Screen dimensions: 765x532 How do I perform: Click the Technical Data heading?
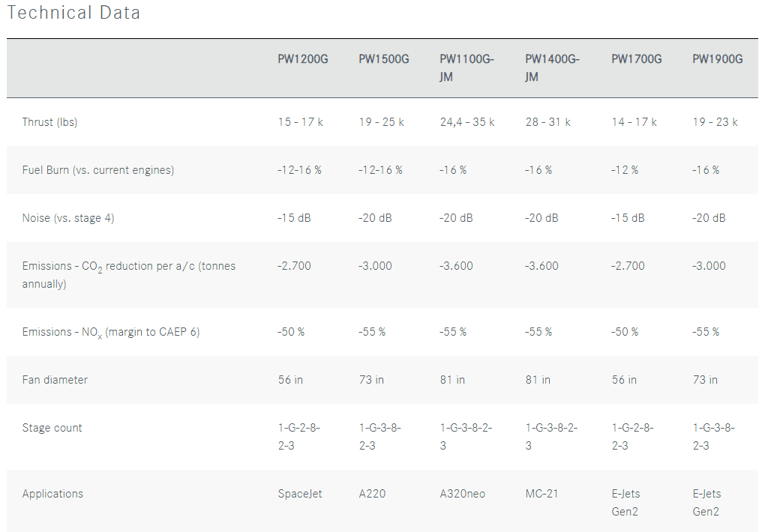click(x=73, y=13)
